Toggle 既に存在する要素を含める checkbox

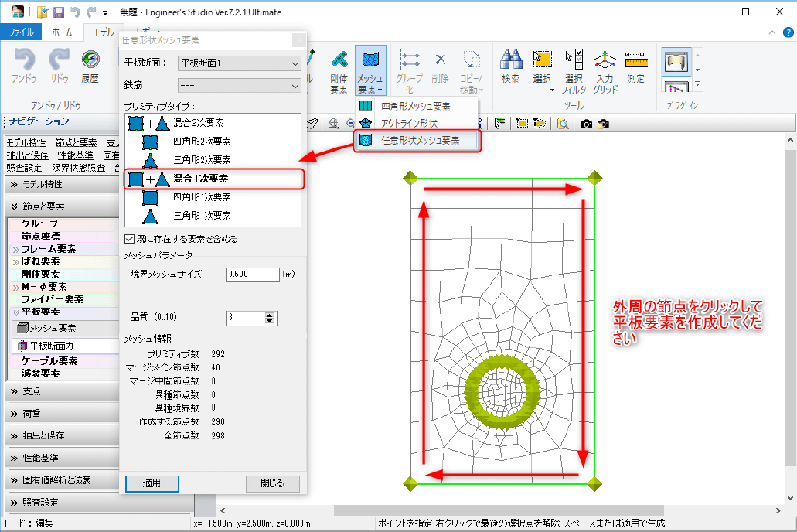coord(130,238)
